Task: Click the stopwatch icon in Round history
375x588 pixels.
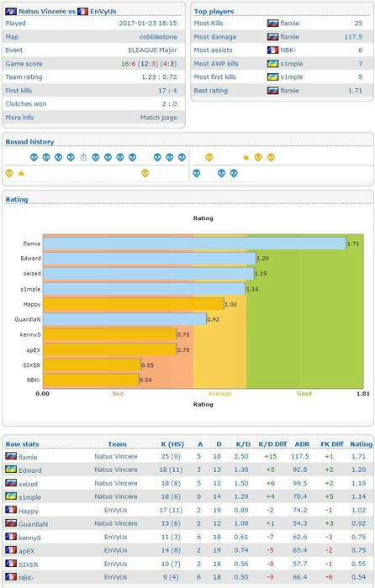Action: pos(83,157)
